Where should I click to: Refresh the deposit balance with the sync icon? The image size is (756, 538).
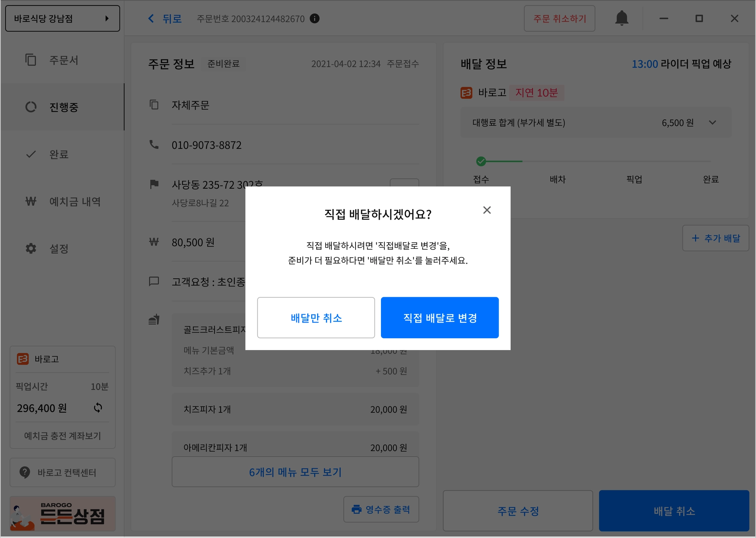click(x=98, y=408)
